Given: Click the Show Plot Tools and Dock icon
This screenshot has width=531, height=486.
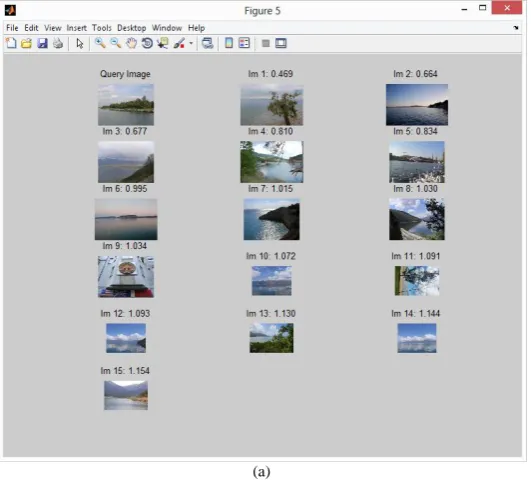Looking at the screenshot, I should [281, 43].
